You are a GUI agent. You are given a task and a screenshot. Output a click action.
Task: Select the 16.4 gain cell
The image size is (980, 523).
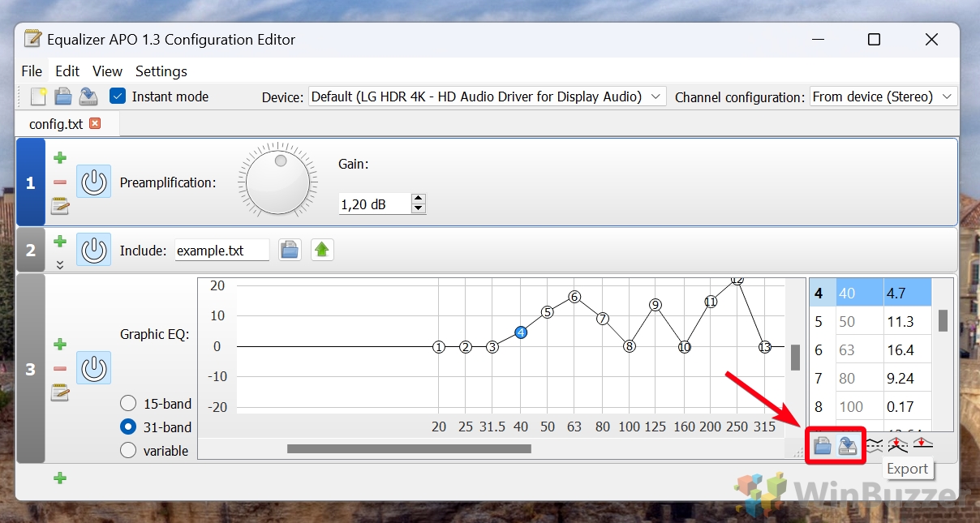coord(907,349)
